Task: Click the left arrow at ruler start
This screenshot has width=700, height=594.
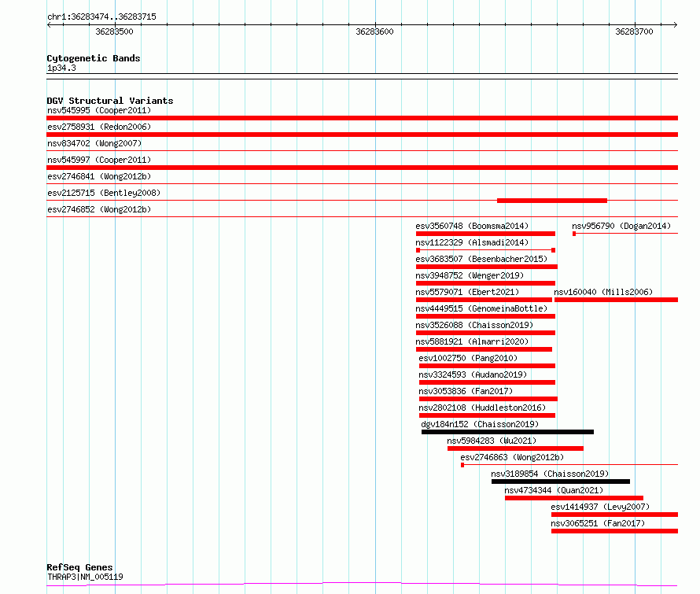Action: pos(49,24)
